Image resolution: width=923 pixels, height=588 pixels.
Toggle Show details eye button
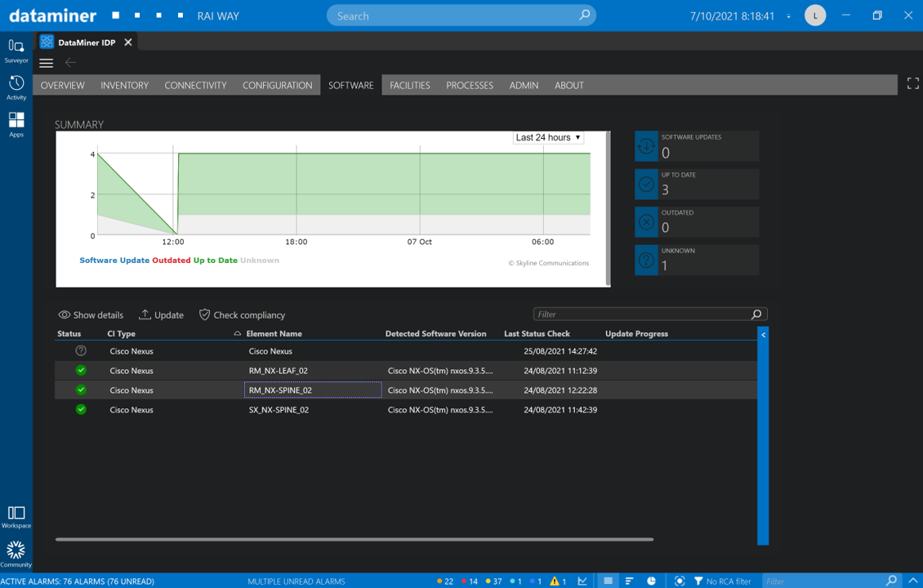click(91, 315)
